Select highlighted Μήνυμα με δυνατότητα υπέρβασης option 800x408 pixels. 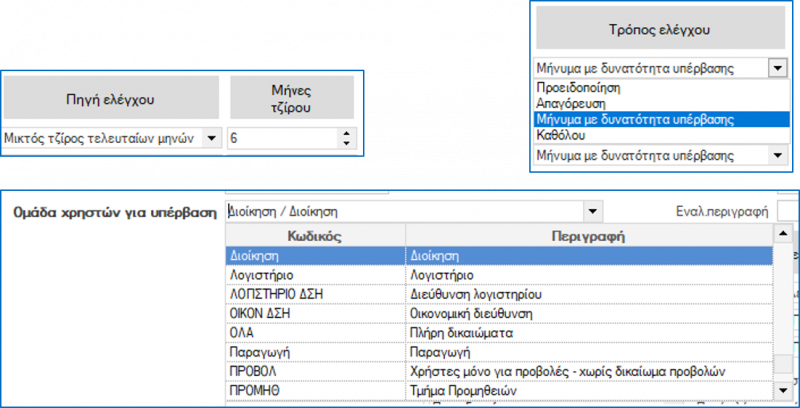point(662,119)
